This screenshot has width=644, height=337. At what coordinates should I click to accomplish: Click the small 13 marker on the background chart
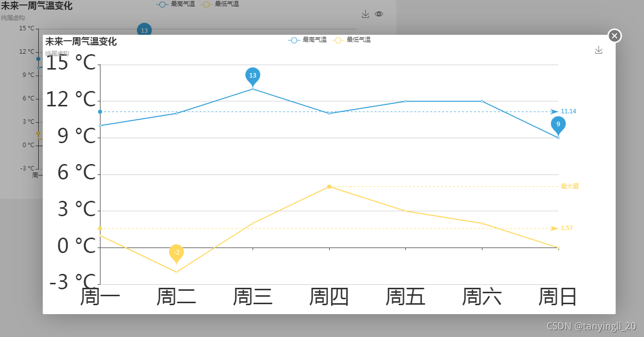pos(145,30)
